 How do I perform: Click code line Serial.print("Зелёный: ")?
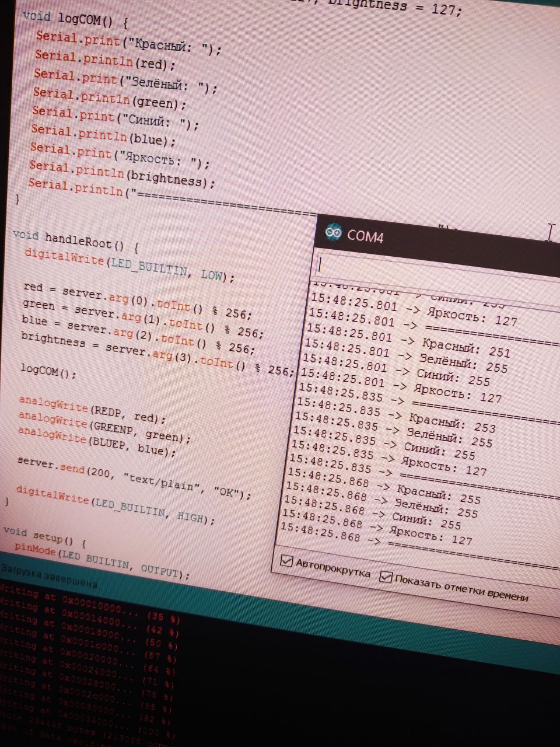pyautogui.click(x=125, y=81)
